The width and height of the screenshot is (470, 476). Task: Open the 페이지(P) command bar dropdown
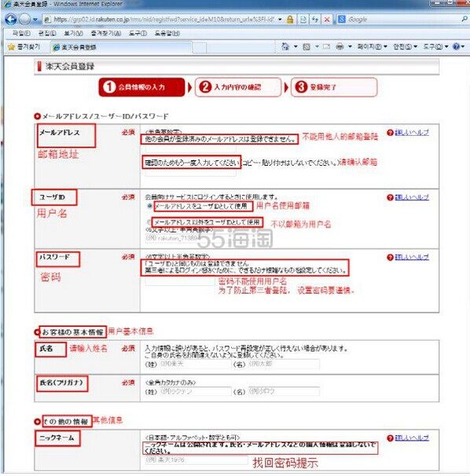[373, 46]
